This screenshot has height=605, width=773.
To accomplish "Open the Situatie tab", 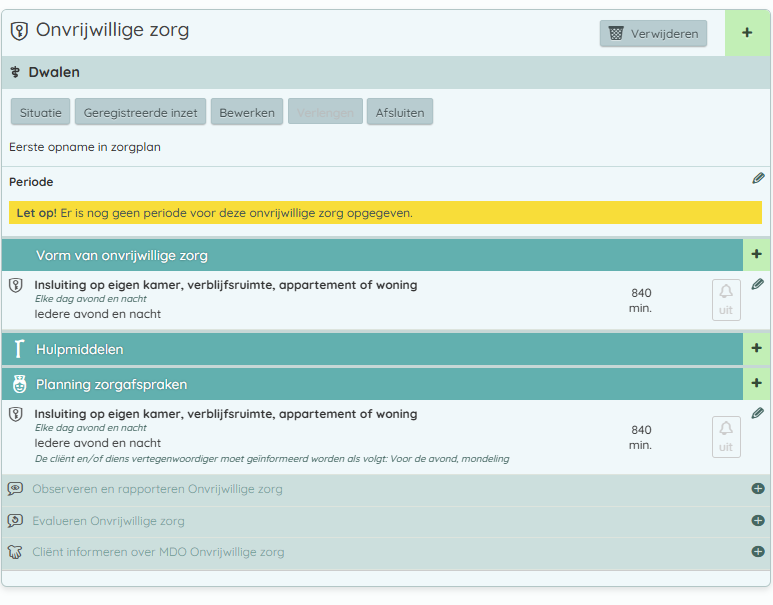I will click(x=41, y=112).
